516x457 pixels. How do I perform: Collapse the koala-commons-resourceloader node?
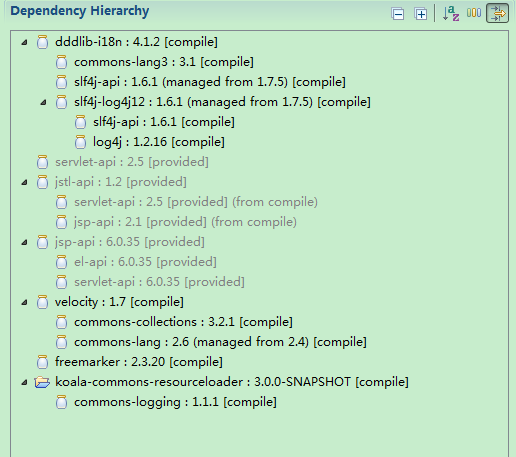[24, 382]
